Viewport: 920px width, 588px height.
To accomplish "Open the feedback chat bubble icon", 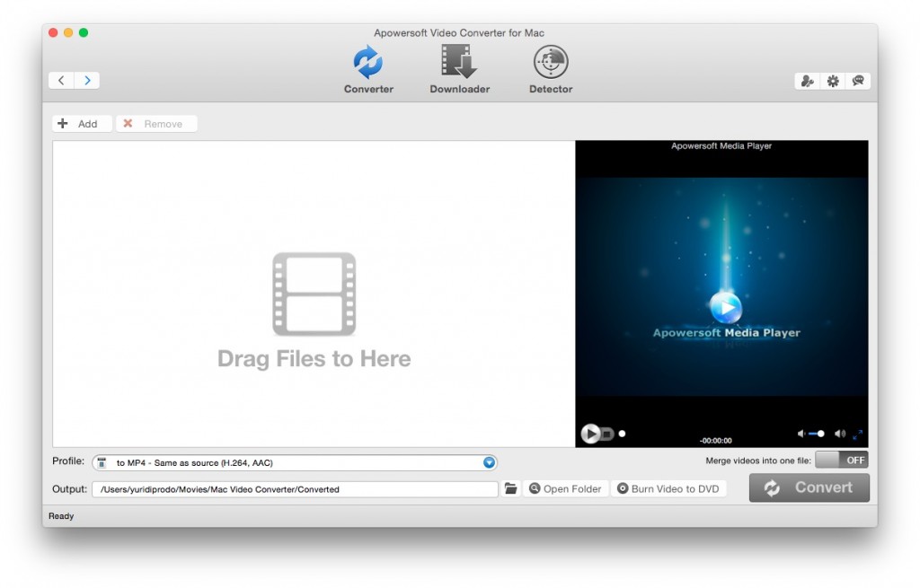I will [x=858, y=81].
